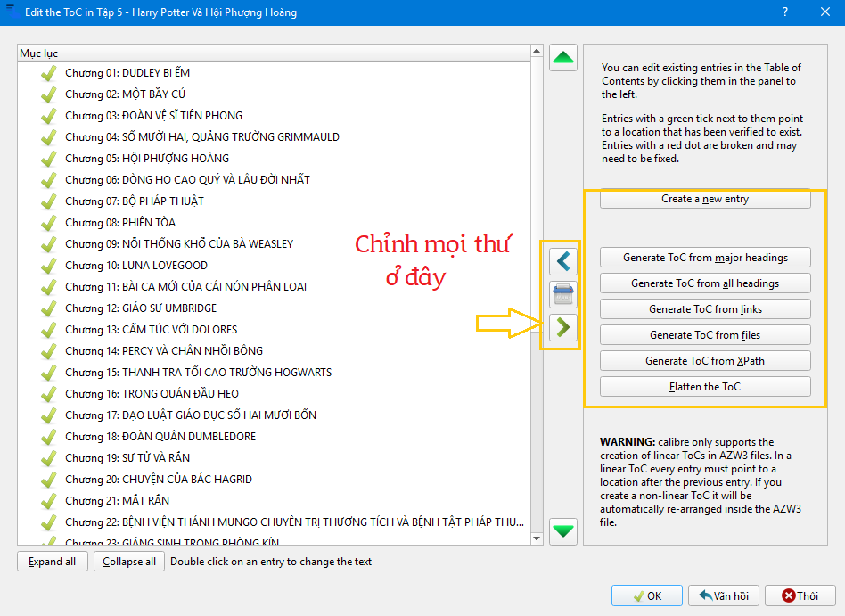Select Chương 18: ĐOÀN QUÂN DUMBLEDORE
Screen dimensions: 845x616
(x=160, y=437)
